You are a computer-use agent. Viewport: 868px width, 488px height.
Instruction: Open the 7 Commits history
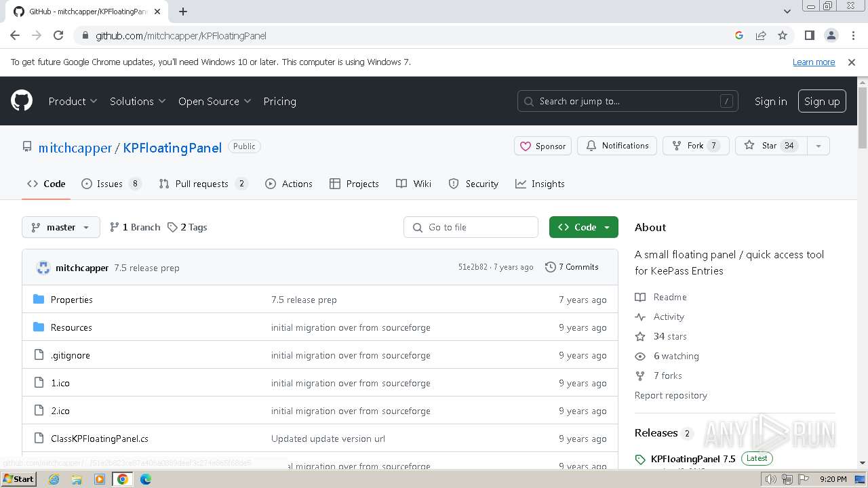click(x=572, y=267)
